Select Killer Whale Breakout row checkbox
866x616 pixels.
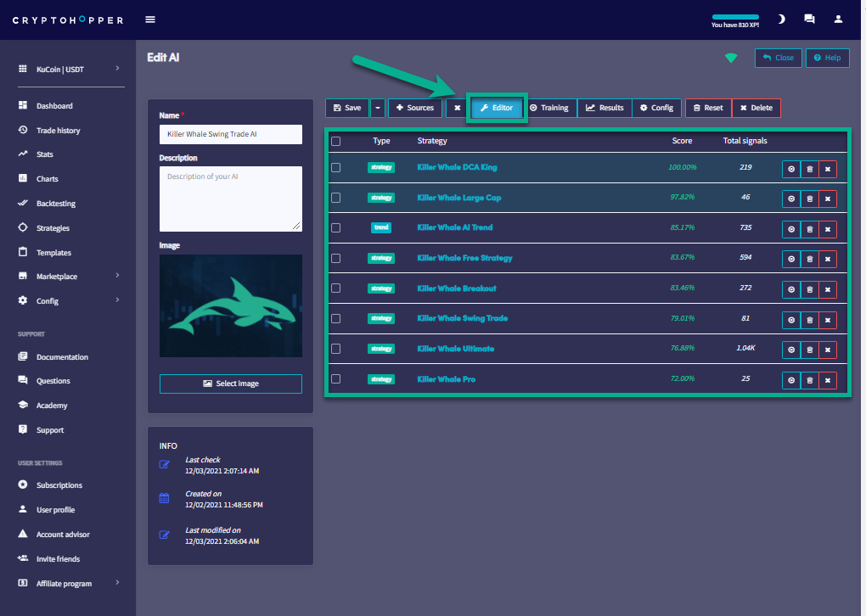(x=336, y=288)
